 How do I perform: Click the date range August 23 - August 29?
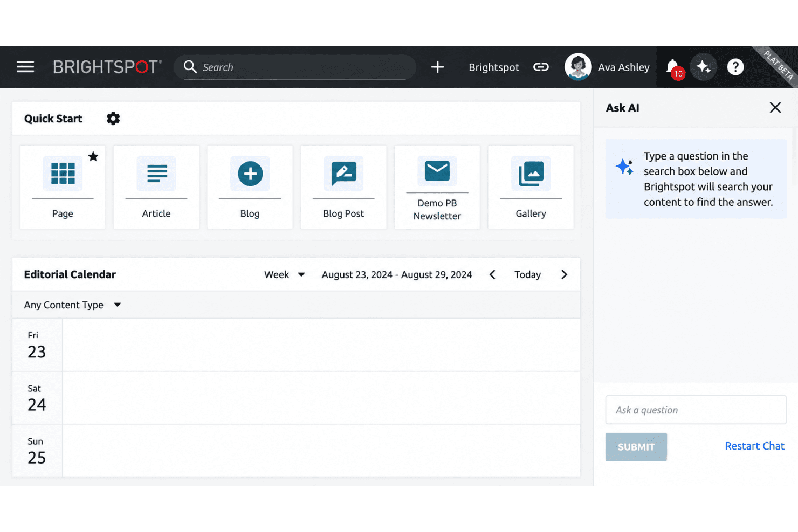(x=397, y=274)
